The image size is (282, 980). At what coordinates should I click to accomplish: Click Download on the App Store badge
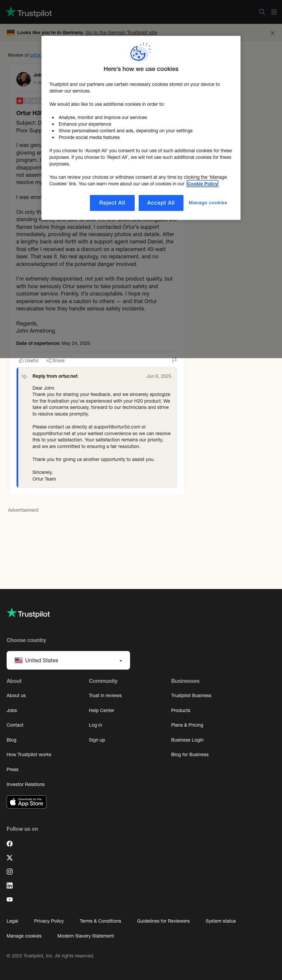(27, 802)
